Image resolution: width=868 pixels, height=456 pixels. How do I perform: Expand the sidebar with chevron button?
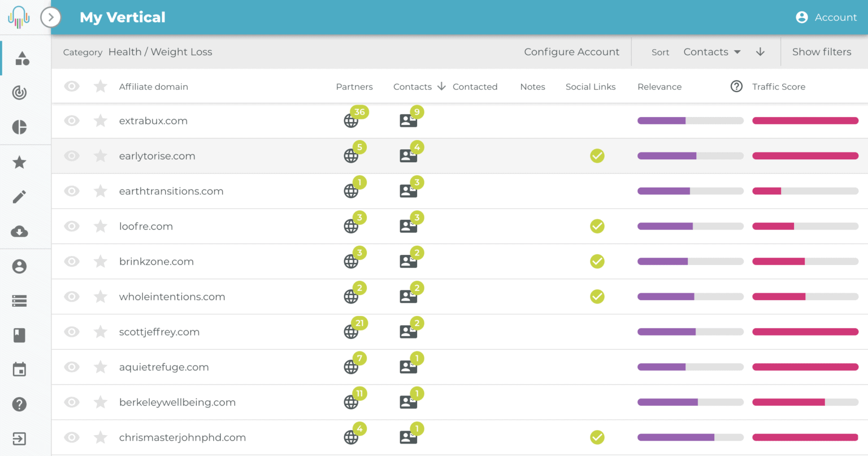point(51,18)
